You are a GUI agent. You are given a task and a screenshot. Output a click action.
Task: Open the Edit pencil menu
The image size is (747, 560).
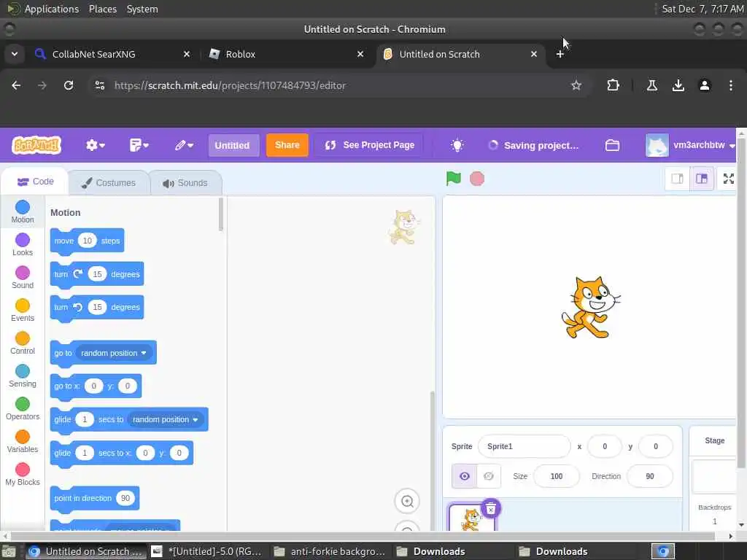pyautogui.click(x=184, y=145)
